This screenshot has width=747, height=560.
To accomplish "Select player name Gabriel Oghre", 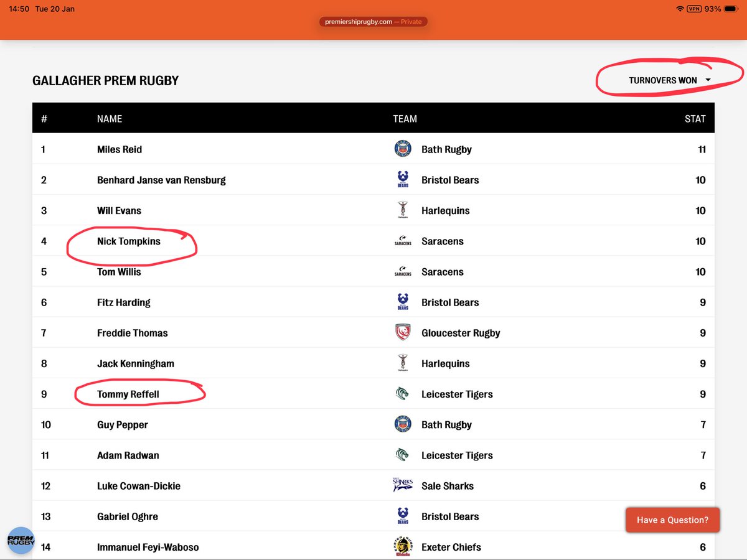I will point(128,516).
